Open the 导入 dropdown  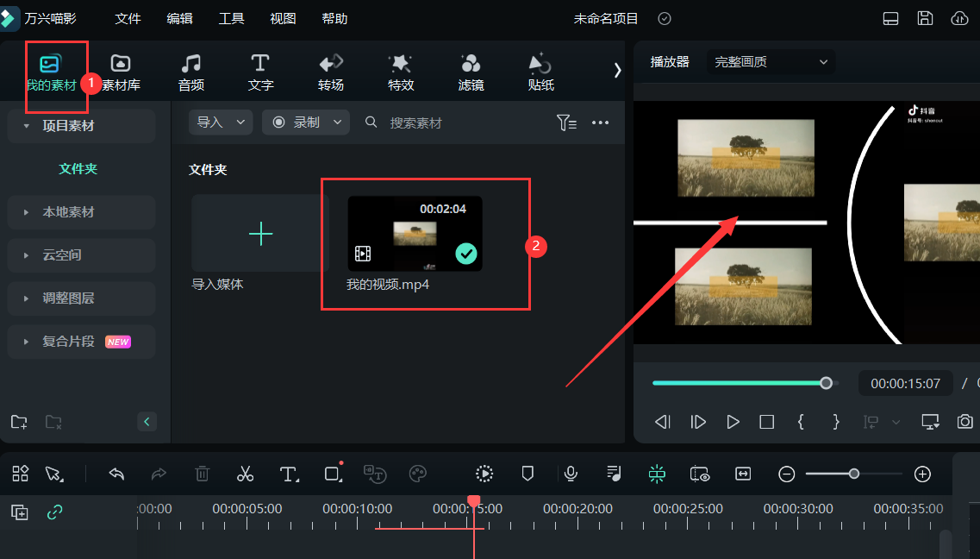pyautogui.click(x=221, y=122)
